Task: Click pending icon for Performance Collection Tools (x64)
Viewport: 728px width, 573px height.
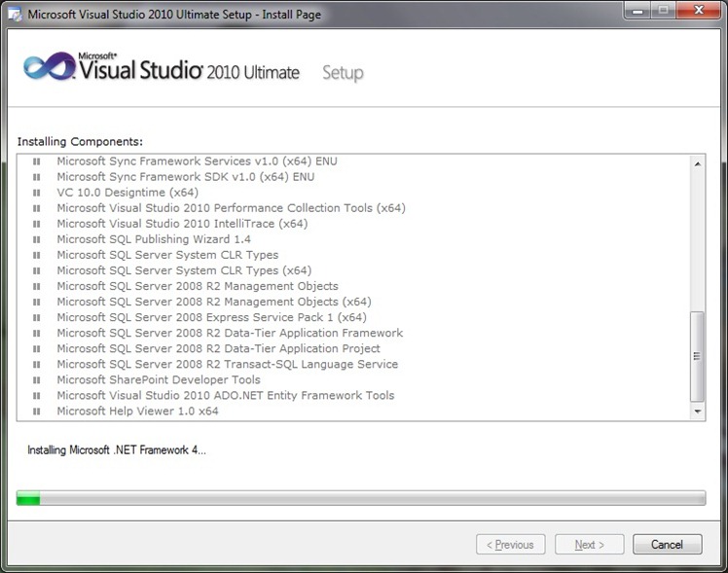Action: tap(37, 208)
